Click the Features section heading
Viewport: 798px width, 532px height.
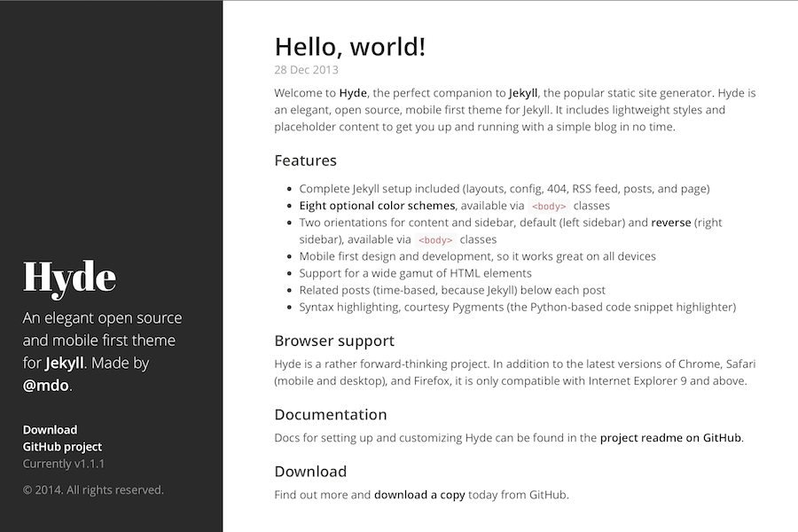pyautogui.click(x=305, y=160)
